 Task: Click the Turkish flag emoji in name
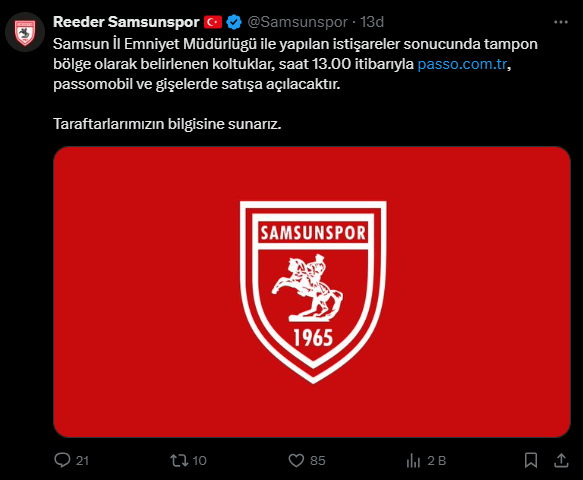click(213, 22)
